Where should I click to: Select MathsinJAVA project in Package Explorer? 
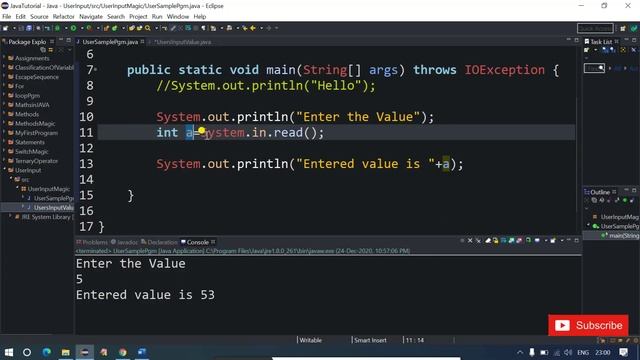(32, 105)
